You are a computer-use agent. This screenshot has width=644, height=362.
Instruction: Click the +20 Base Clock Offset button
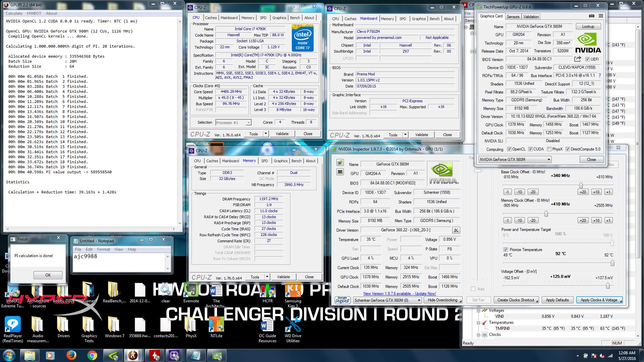tap(583, 192)
